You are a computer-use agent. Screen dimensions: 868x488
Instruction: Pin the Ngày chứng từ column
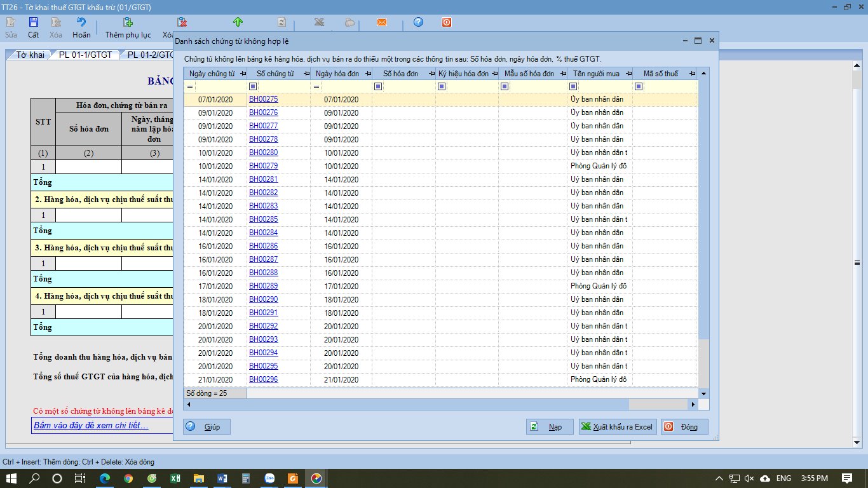coord(242,74)
